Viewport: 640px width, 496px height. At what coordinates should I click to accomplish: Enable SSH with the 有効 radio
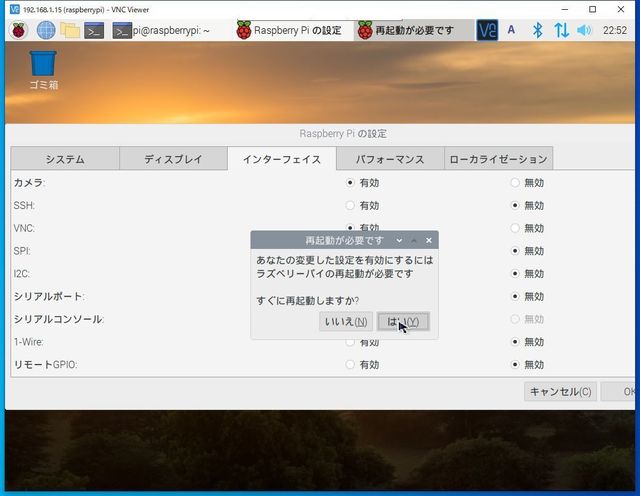point(350,205)
